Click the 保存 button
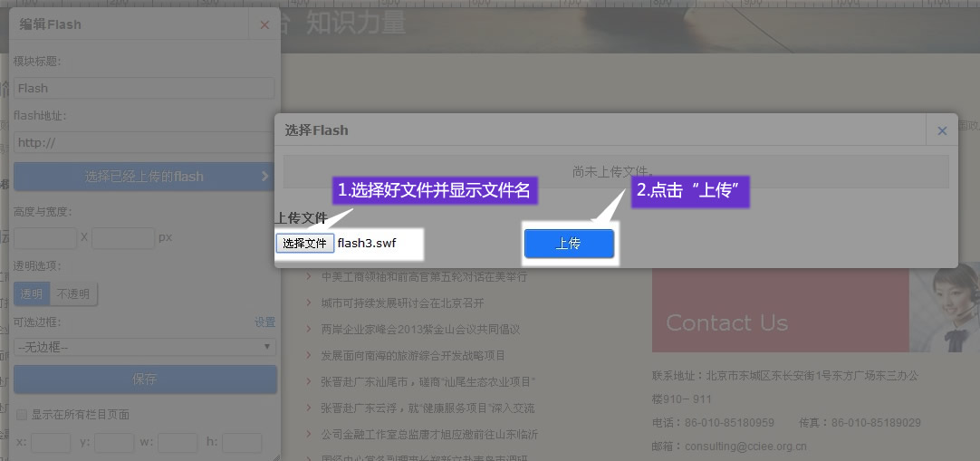The image size is (980, 461). tap(145, 379)
